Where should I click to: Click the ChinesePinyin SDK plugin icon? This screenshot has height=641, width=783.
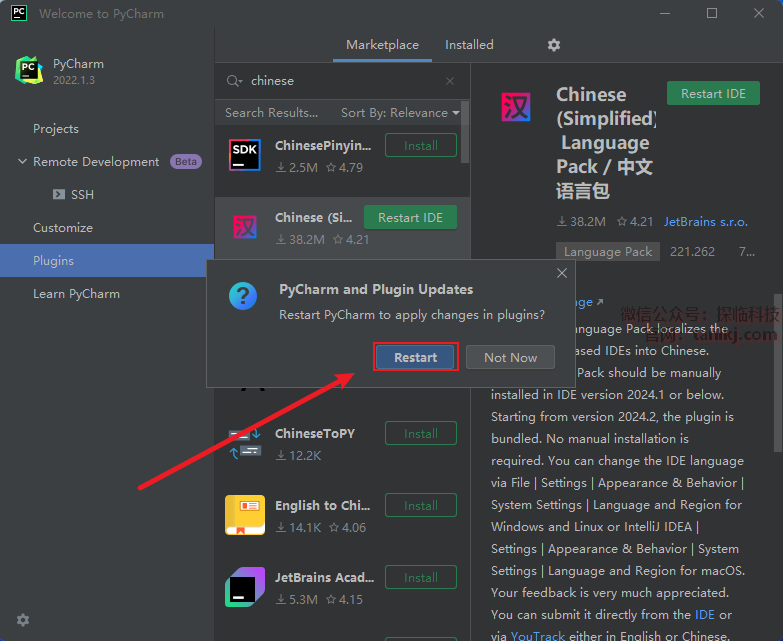pos(245,155)
